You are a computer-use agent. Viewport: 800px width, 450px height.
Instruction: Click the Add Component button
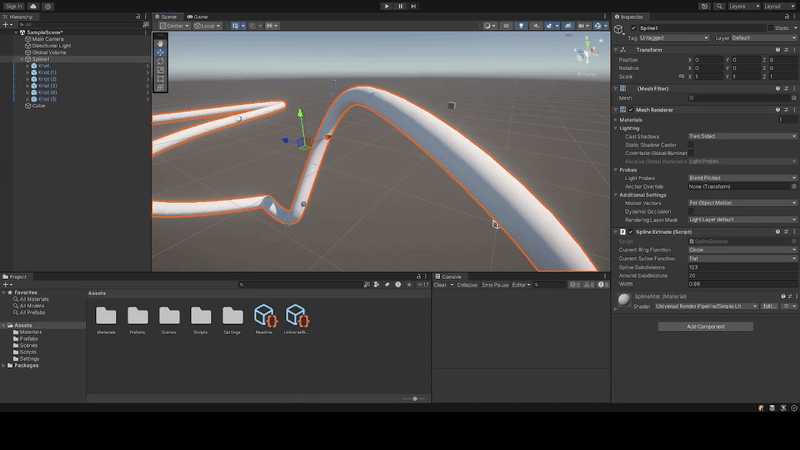click(x=705, y=326)
